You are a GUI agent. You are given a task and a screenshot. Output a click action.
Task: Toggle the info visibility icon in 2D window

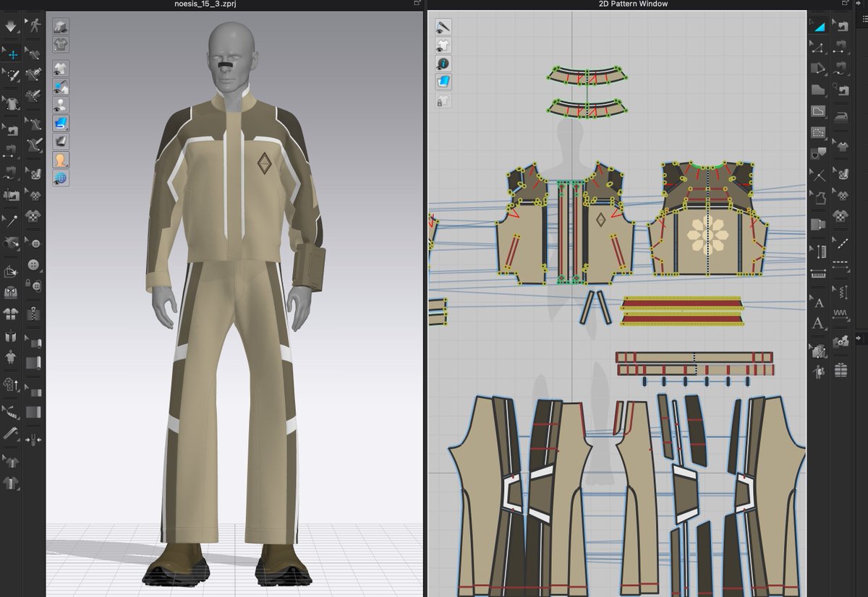tap(443, 64)
